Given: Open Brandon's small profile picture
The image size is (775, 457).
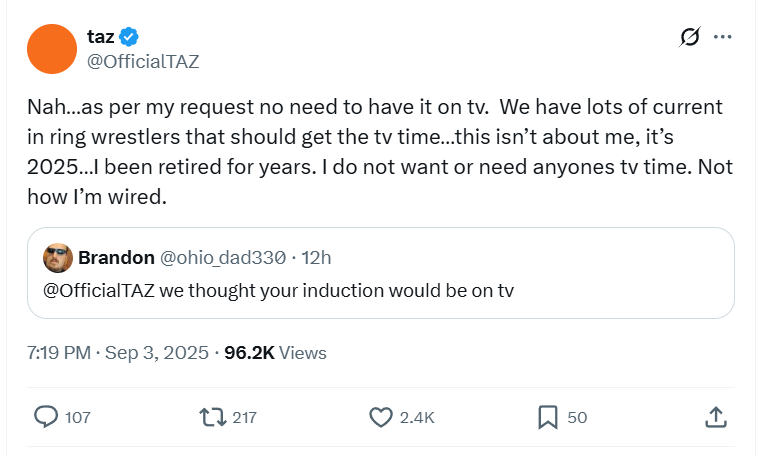Looking at the screenshot, I should (x=57, y=257).
